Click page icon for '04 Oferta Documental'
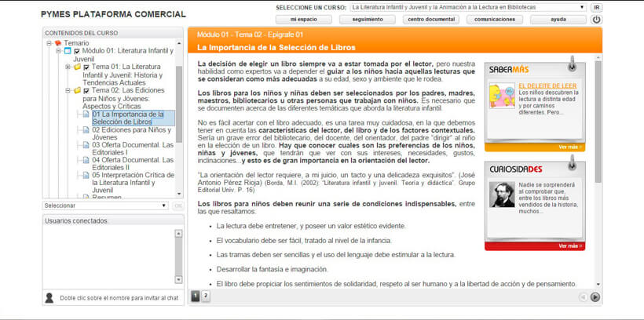This screenshot has height=320, width=644. [x=86, y=160]
